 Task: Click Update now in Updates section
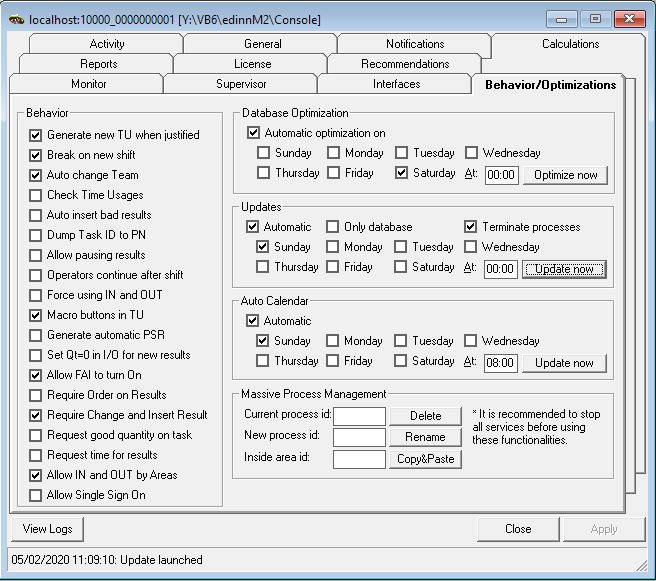pos(564,269)
